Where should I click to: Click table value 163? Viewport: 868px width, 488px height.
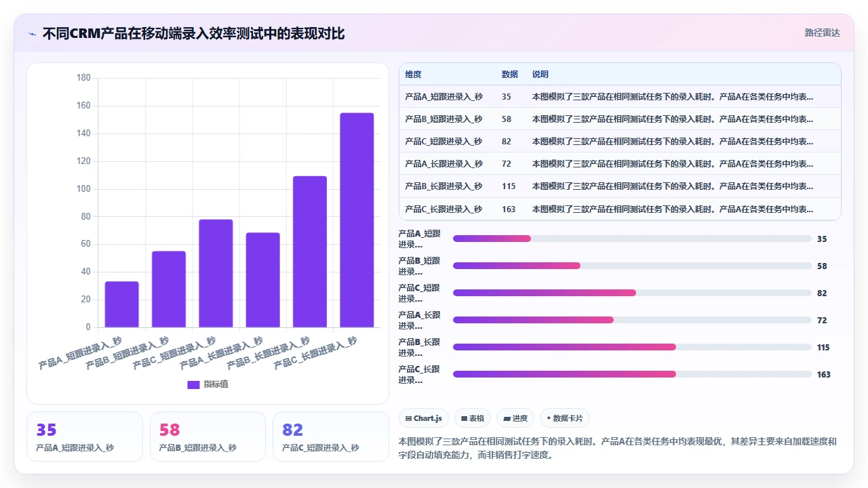(509, 209)
